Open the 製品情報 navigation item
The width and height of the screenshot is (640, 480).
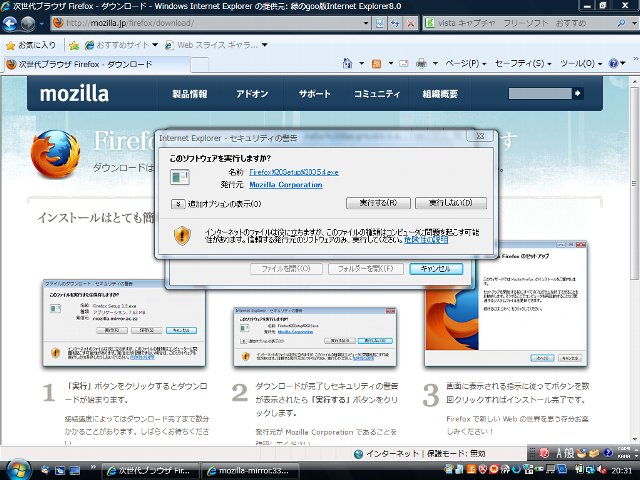(x=189, y=94)
